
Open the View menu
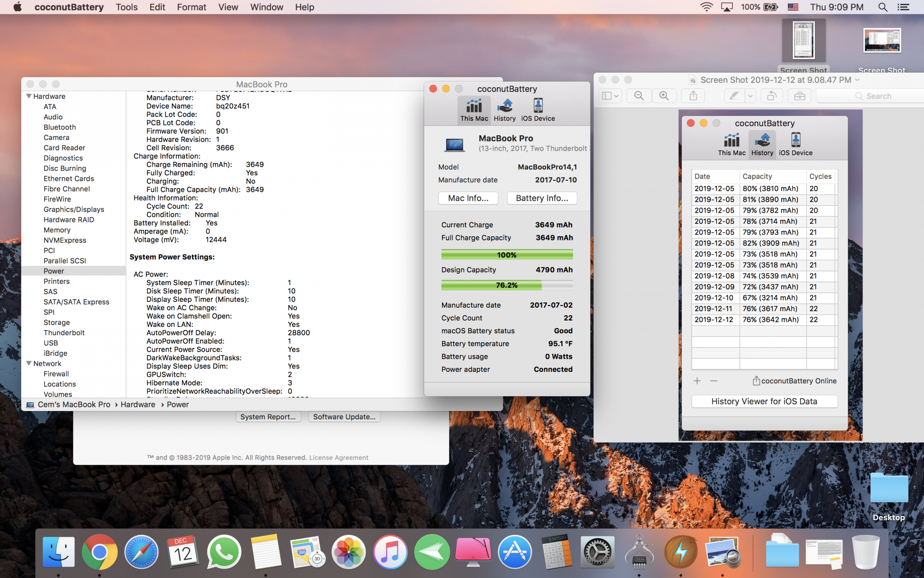click(x=228, y=7)
